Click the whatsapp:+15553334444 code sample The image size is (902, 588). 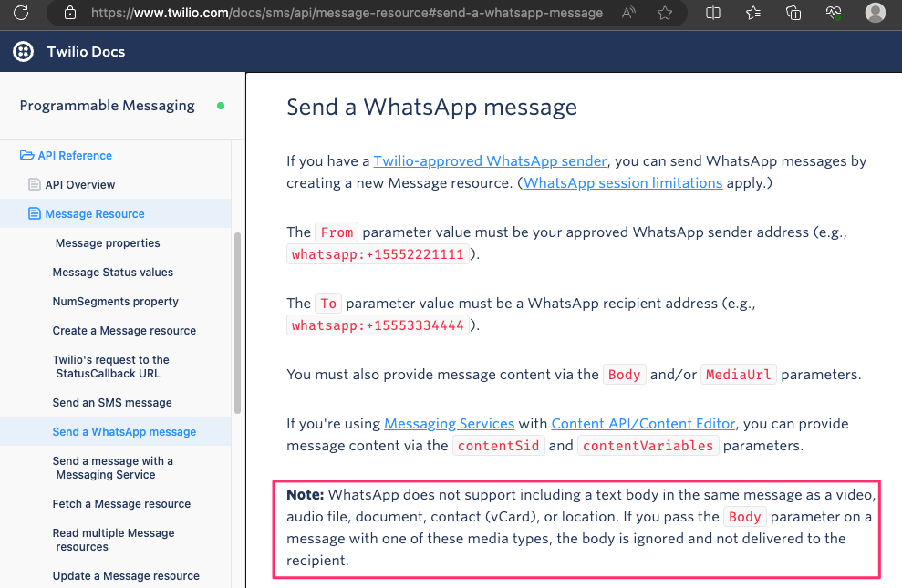[378, 325]
